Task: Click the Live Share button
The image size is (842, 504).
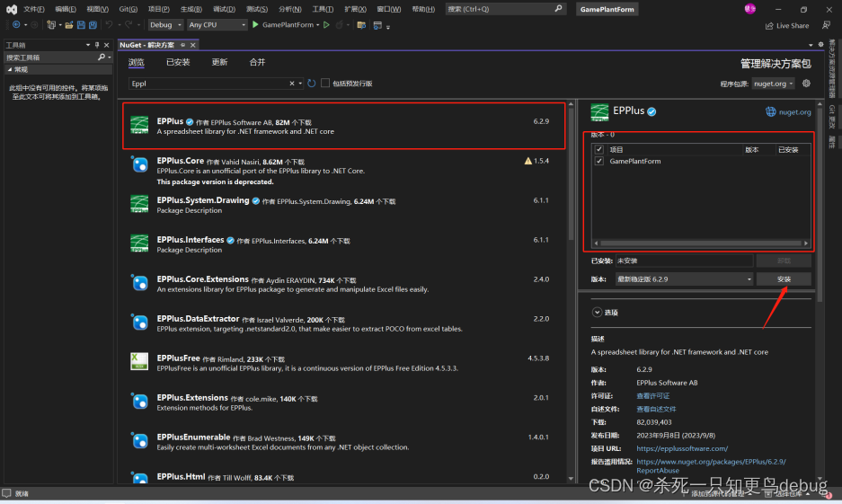Action: coord(787,25)
